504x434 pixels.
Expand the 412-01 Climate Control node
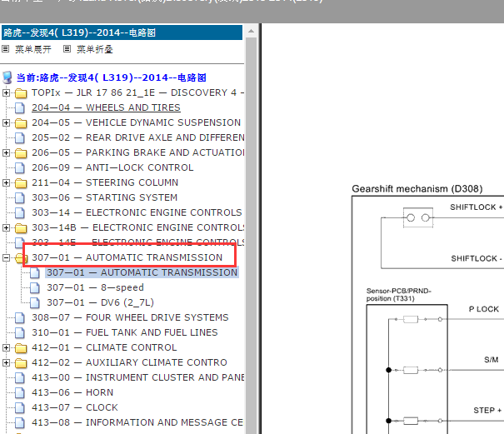click(6, 348)
